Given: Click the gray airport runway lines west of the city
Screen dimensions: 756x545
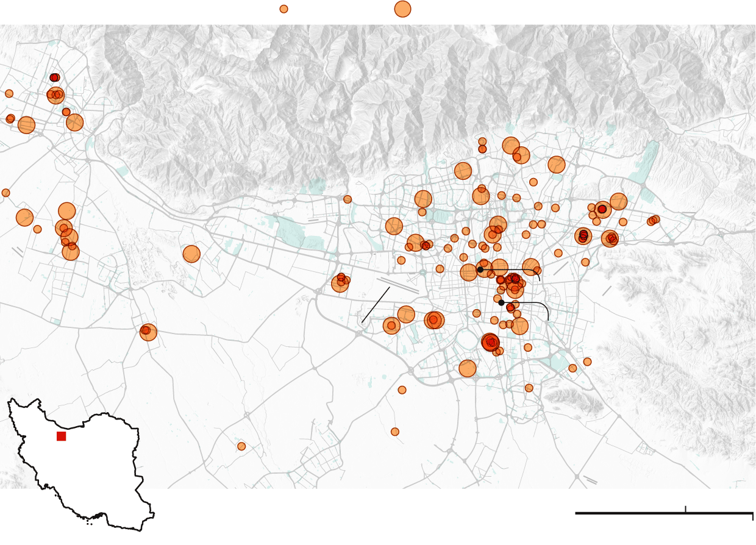Looking at the screenshot, I should (x=393, y=283).
